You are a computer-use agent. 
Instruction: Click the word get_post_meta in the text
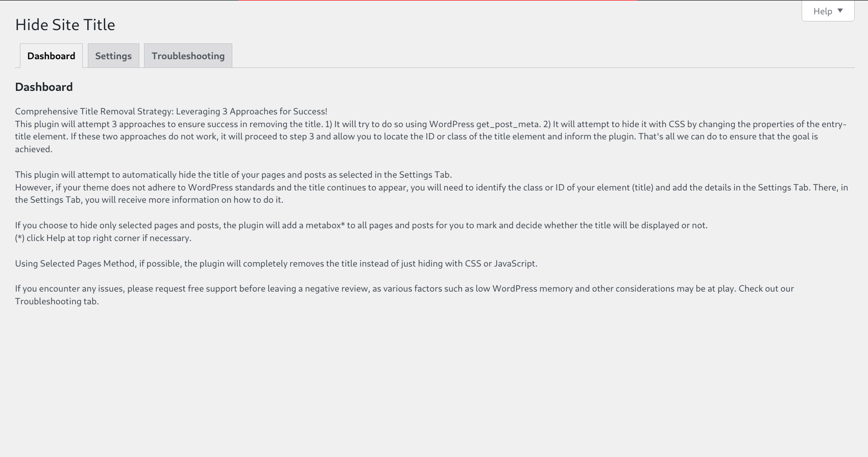(508, 124)
